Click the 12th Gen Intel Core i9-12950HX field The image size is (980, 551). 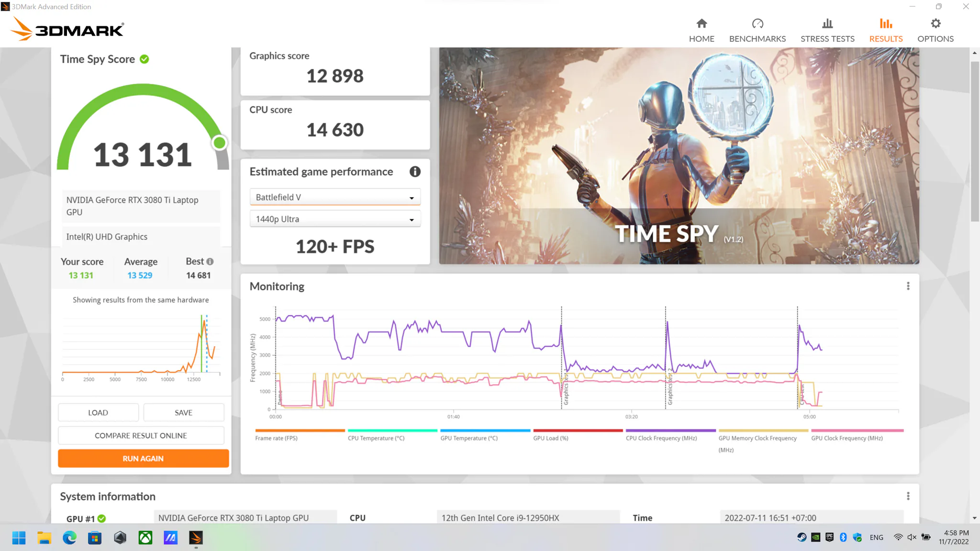528,518
